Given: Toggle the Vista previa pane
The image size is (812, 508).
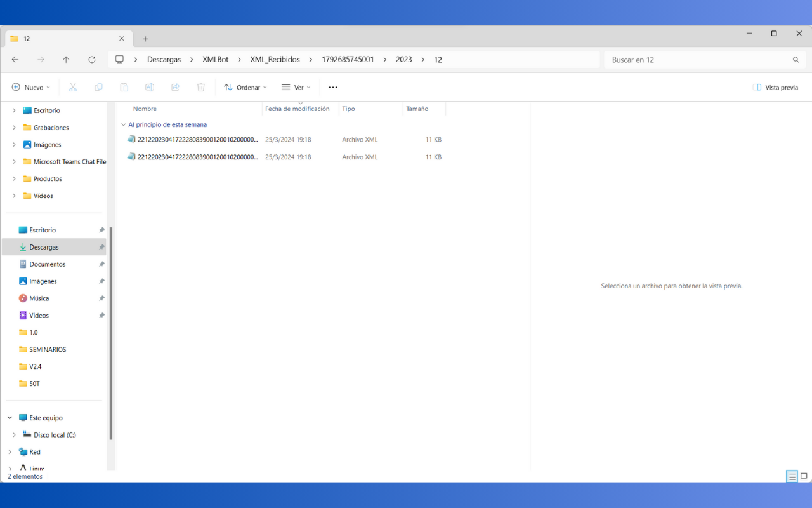Looking at the screenshot, I should coord(775,87).
